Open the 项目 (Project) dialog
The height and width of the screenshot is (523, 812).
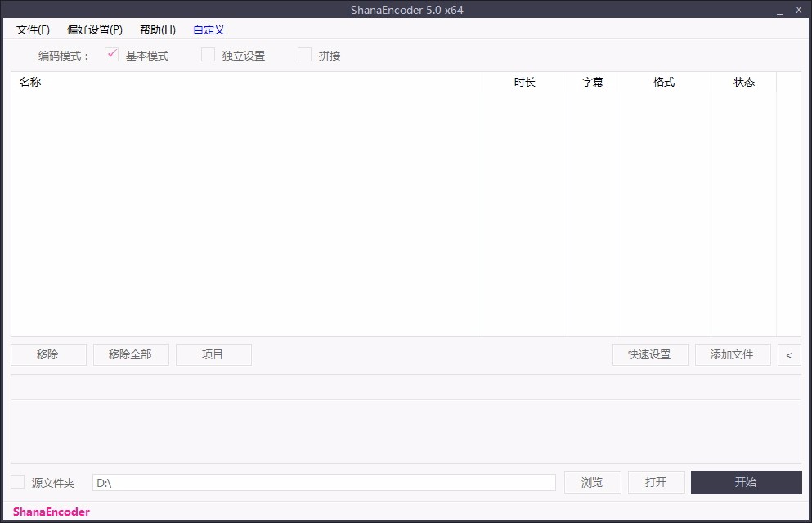pyautogui.click(x=213, y=354)
